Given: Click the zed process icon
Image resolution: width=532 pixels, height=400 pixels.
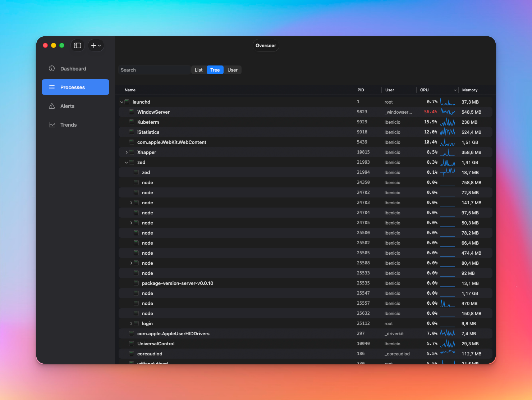Looking at the screenshot, I should (132, 162).
